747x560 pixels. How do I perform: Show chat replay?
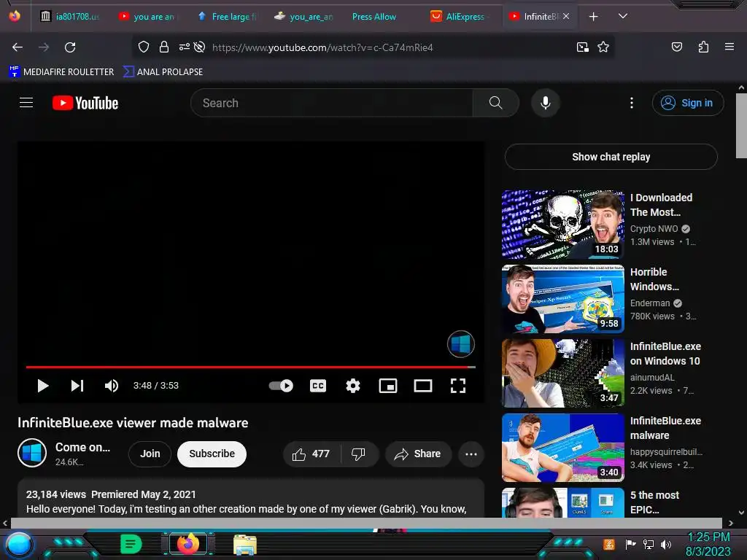tap(611, 157)
